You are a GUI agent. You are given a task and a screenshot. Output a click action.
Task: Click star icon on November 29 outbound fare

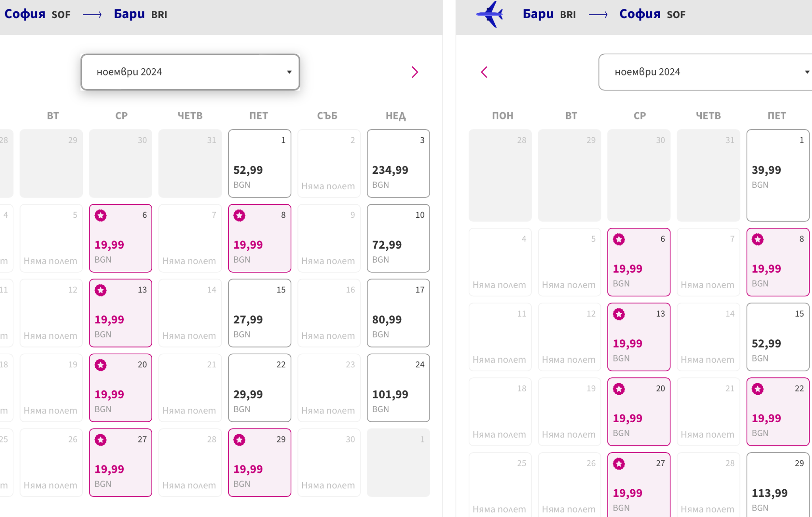coord(239,440)
